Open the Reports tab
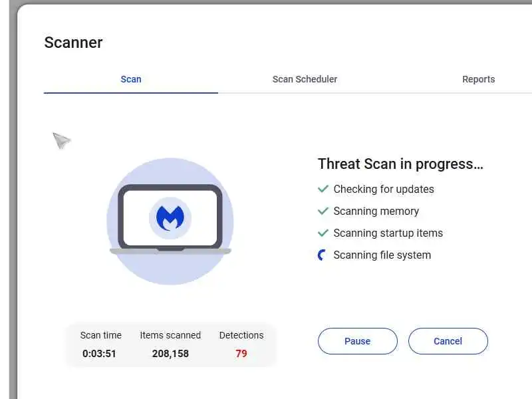This screenshot has height=399, width=532. tap(478, 79)
